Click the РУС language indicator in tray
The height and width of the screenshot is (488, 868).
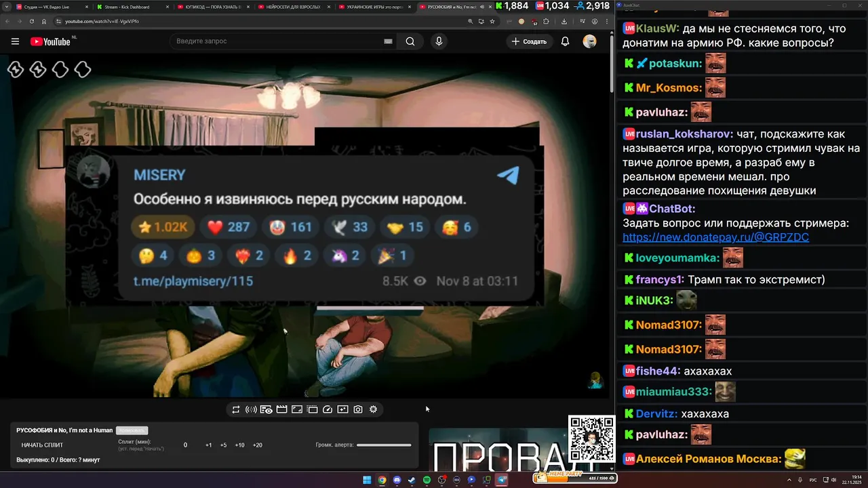[x=813, y=480]
